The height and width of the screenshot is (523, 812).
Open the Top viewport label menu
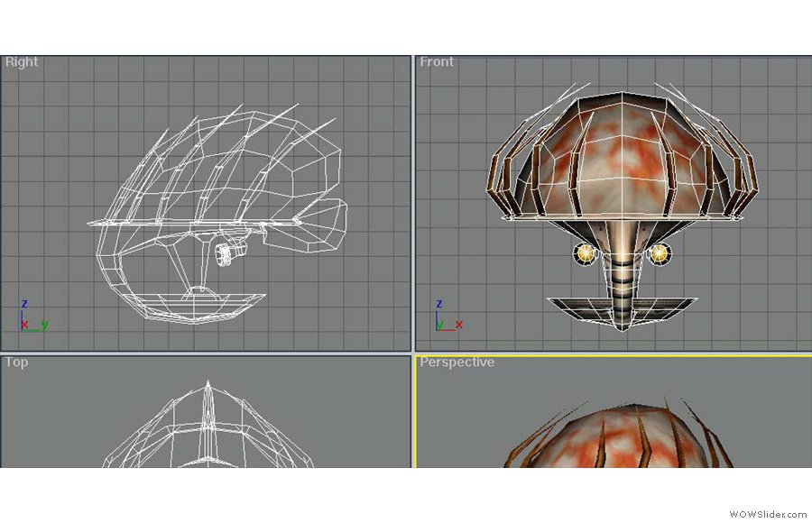pos(16,362)
